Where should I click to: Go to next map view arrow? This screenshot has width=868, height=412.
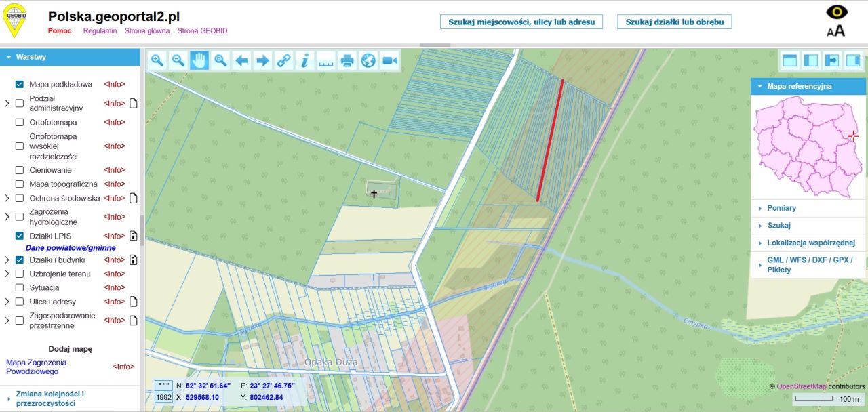click(x=262, y=60)
